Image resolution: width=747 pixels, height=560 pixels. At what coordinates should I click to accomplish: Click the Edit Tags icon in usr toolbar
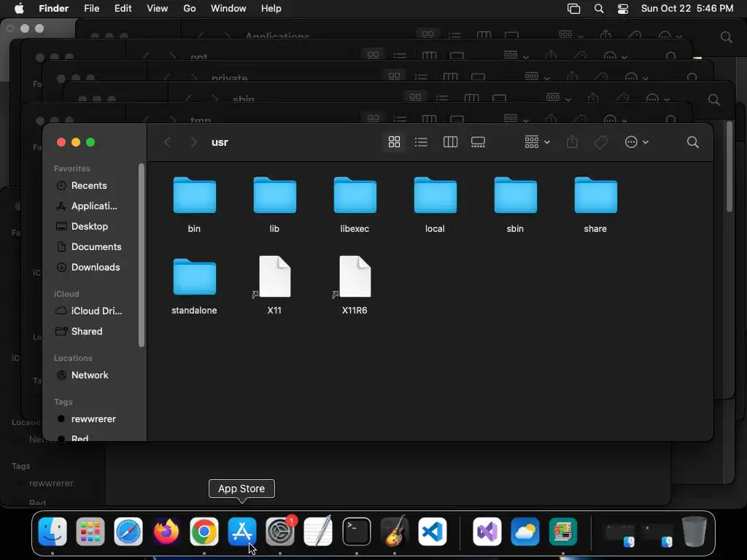(601, 142)
